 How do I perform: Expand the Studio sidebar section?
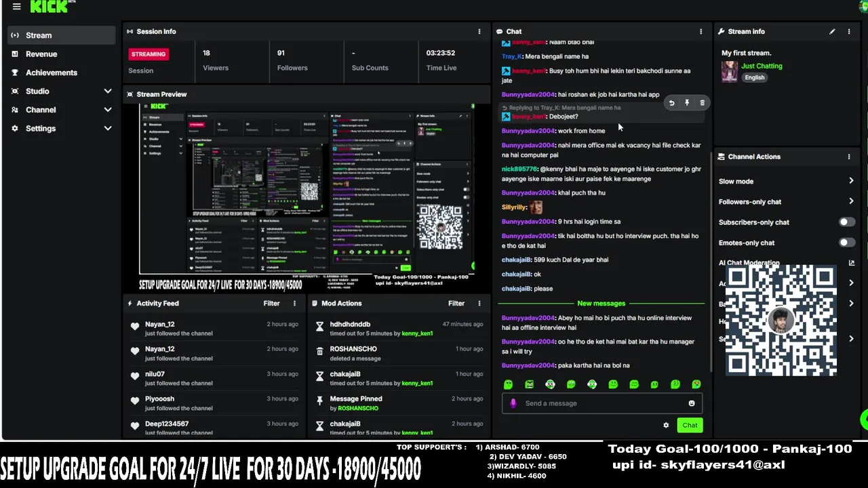pos(108,91)
